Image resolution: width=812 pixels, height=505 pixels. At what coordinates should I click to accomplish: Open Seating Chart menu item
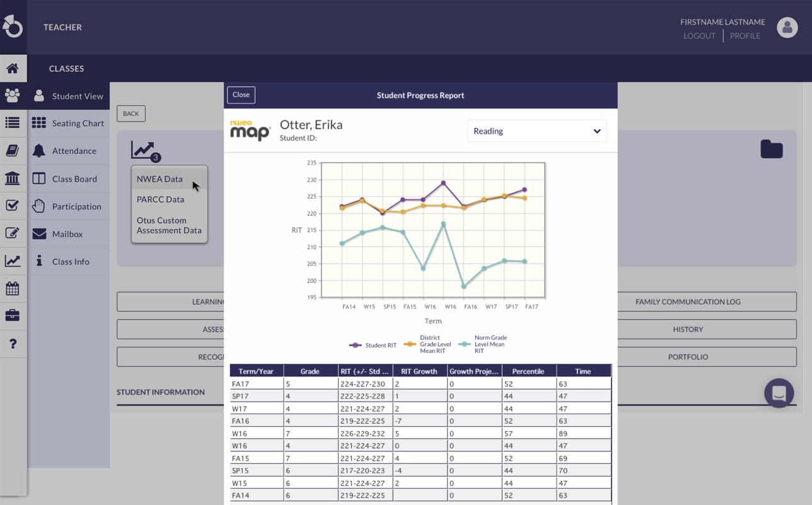coord(69,123)
